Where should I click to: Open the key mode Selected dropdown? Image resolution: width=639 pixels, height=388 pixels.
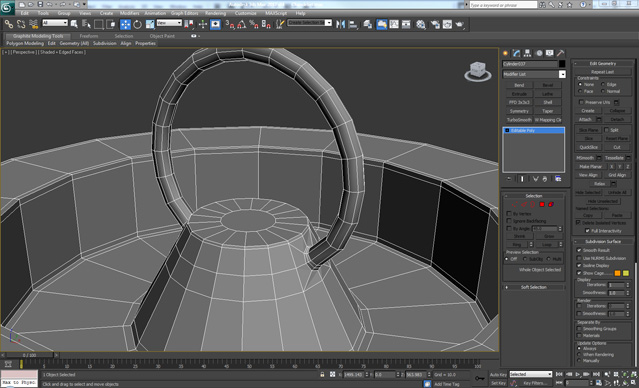[531, 374]
